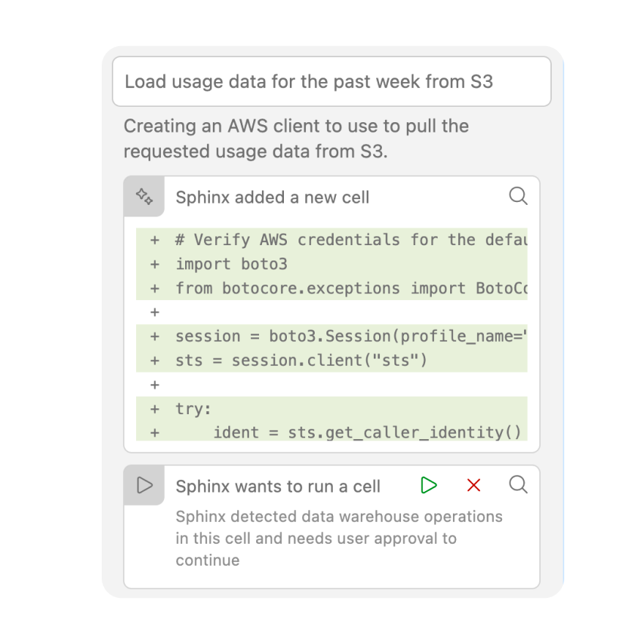Select the 'ident = sts.get_caller_identity()' line
644x644 pixels.
click(367, 433)
